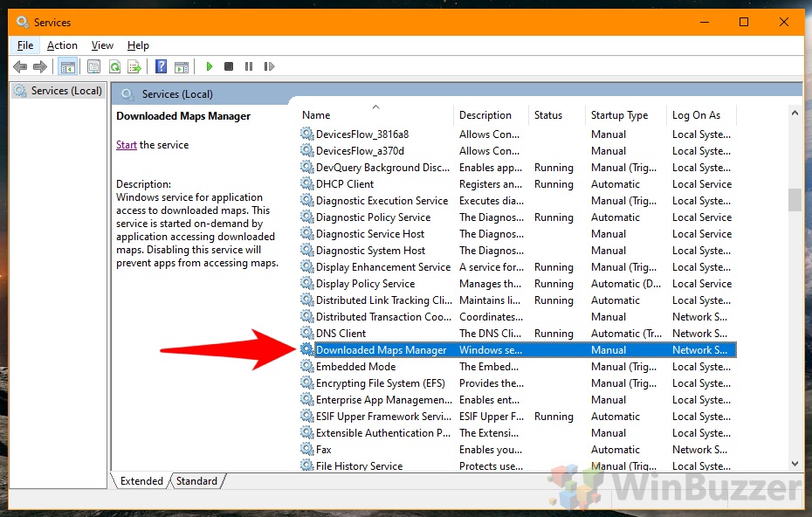Select Distributed Link Tracking Cli... service

(383, 300)
